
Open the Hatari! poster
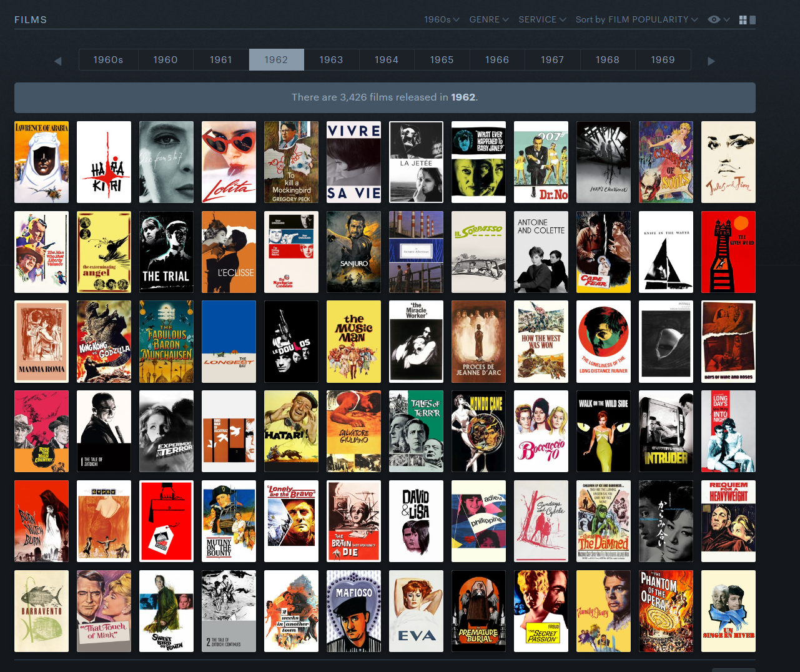click(292, 432)
